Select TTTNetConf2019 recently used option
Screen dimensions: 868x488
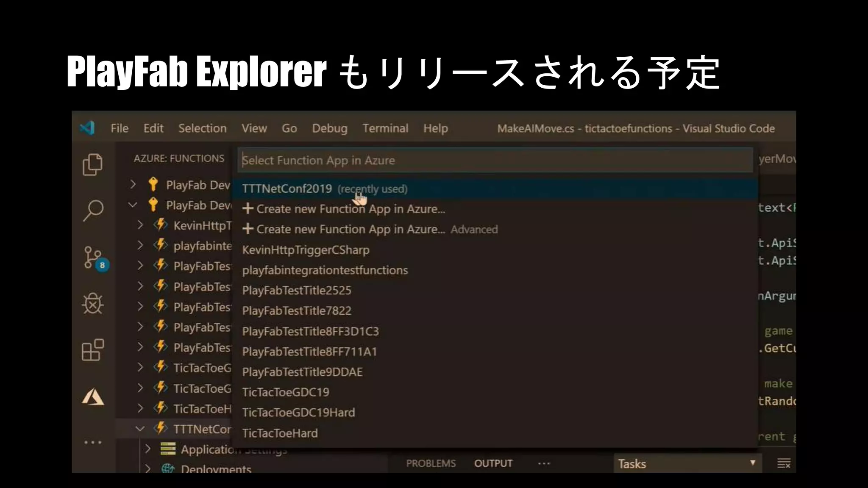495,189
